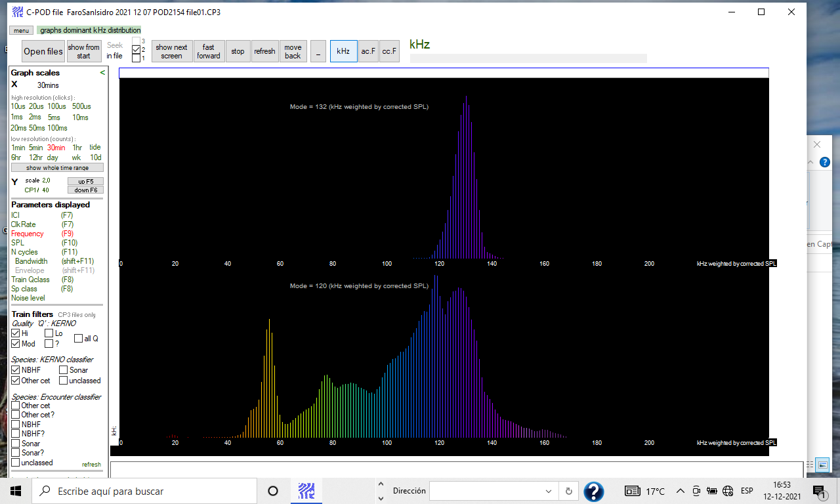The width and height of the screenshot is (840, 504).
Task: Open the Dirección address dropdown
Action: point(549,491)
